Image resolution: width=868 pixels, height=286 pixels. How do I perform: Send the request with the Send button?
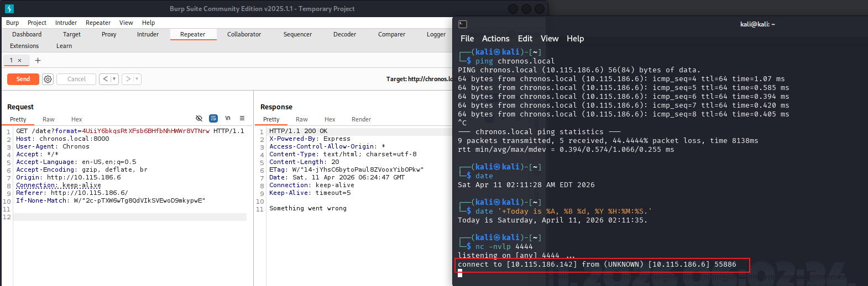tap(23, 79)
